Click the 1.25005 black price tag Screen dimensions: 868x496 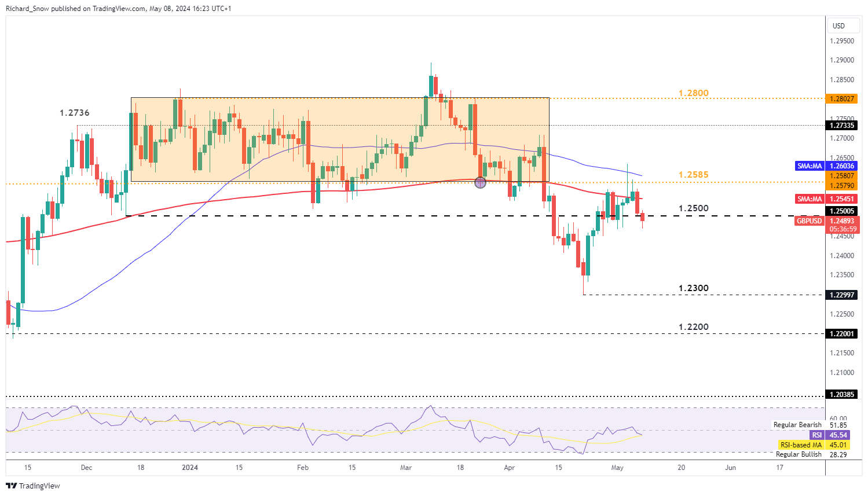coord(842,212)
